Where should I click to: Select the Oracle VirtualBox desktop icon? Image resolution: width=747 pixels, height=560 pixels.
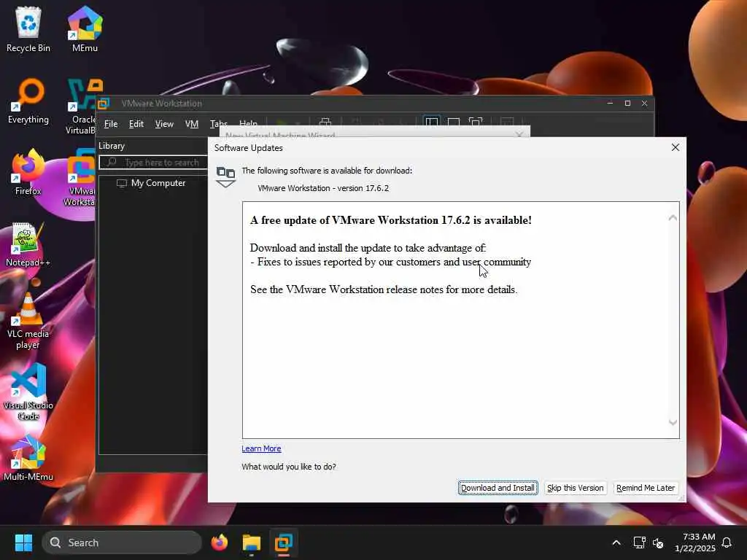[81, 106]
